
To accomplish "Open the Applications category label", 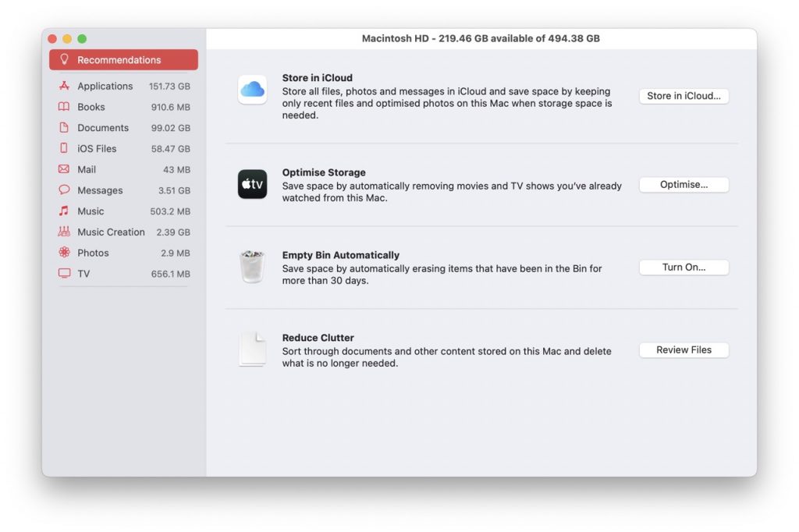I will 105,86.
